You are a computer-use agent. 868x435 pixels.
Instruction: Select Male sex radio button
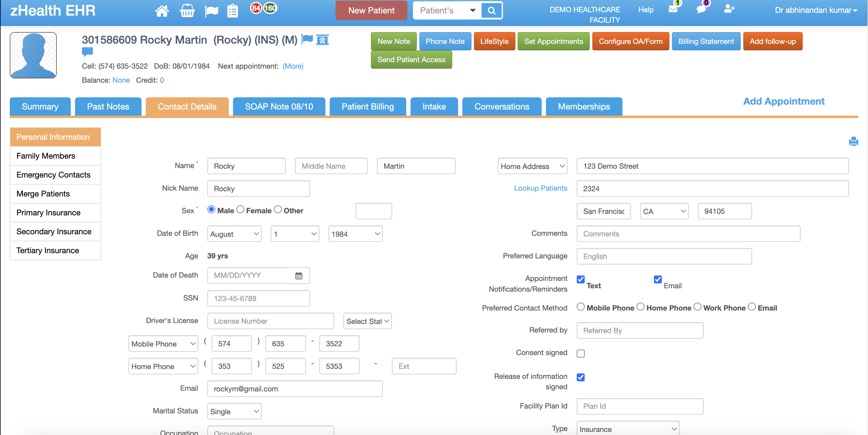click(x=211, y=210)
